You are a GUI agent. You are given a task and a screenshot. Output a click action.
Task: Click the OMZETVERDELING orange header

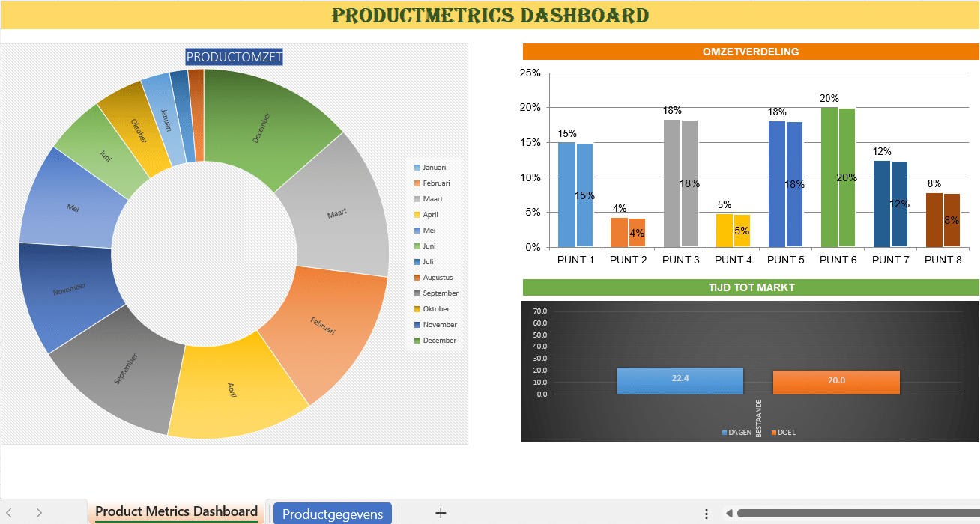pyautogui.click(x=750, y=52)
